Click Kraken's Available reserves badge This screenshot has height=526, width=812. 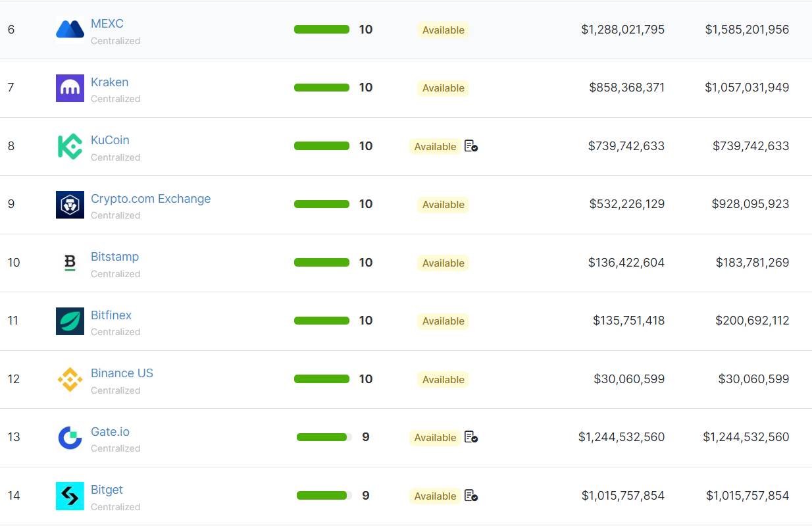click(x=444, y=88)
